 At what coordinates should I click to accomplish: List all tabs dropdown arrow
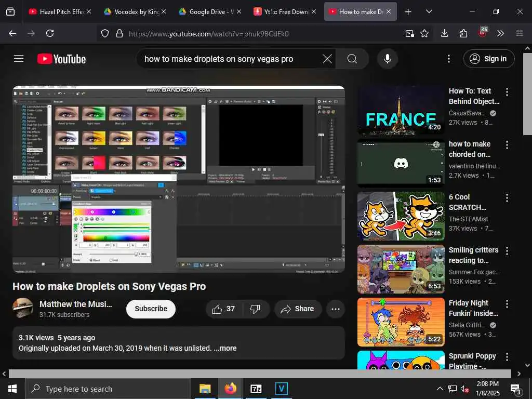pyautogui.click(x=429, y=11)
